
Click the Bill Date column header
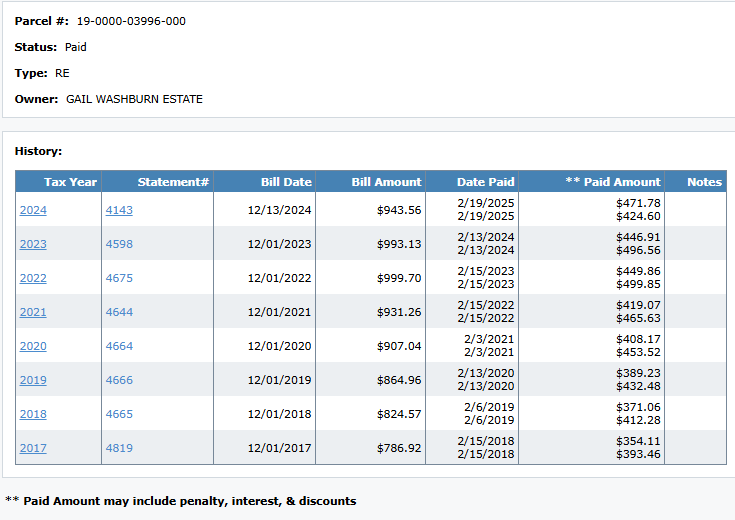click(286, 182)
